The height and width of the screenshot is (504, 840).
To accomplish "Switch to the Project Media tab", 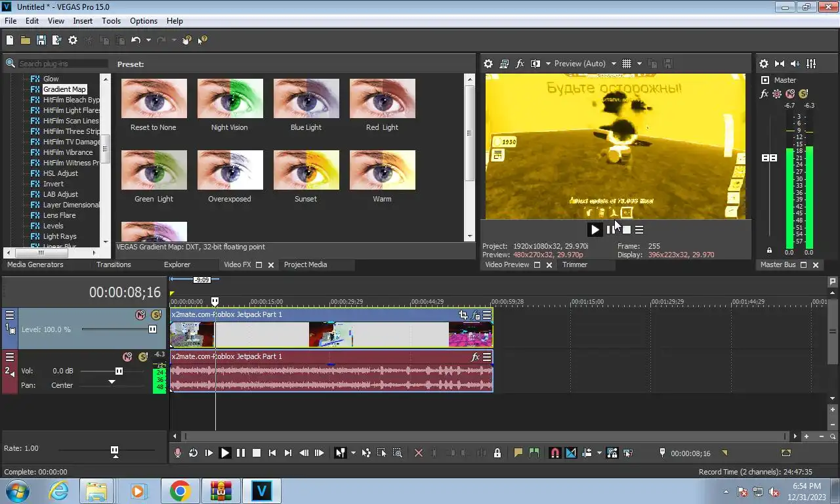I will coord(305,264).
